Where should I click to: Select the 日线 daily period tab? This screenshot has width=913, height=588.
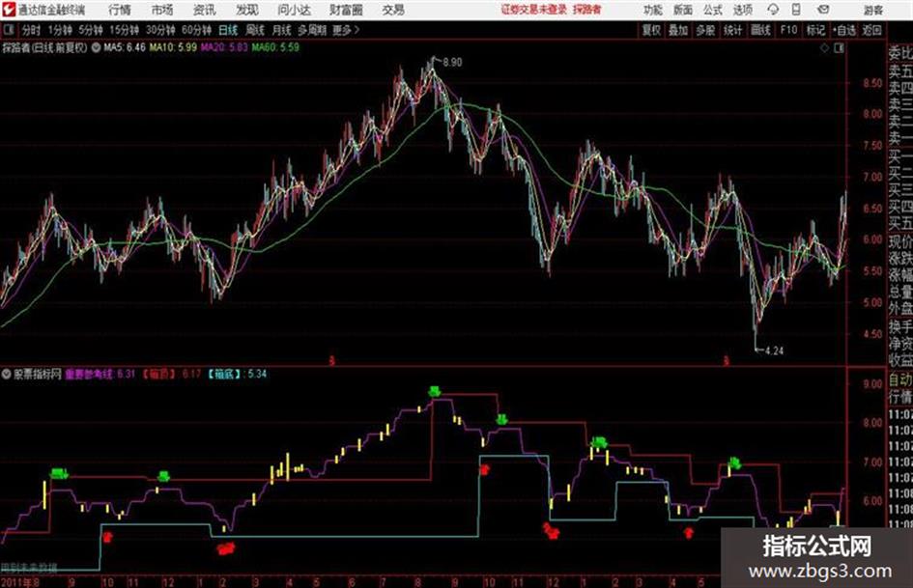[x=228, y=30]
